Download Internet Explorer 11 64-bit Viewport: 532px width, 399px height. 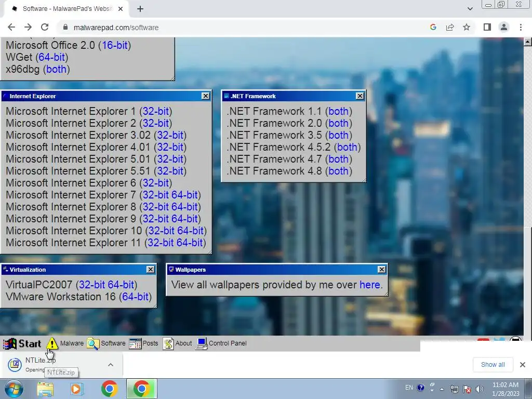tap(190, 243)
